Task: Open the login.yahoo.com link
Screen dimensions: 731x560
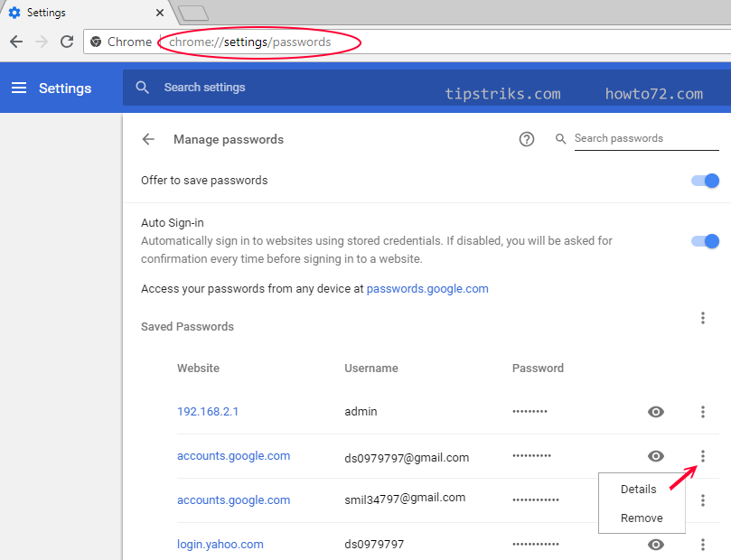Action: coord(220,545)
